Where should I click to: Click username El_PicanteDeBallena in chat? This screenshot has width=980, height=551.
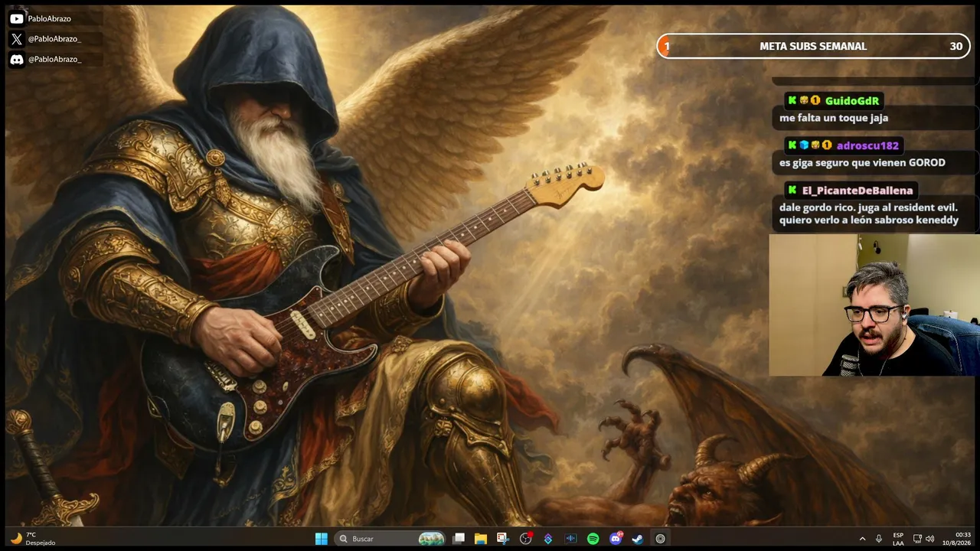coord(857,191)
